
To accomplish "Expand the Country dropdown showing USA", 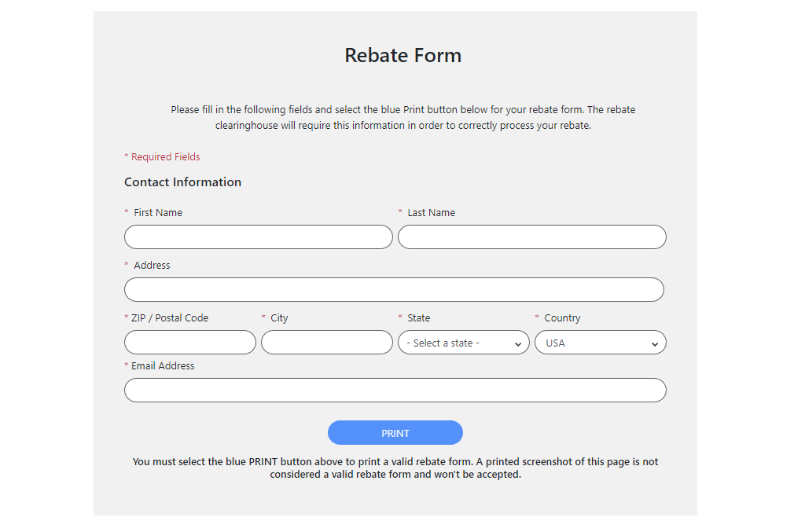I will (600, 343).
